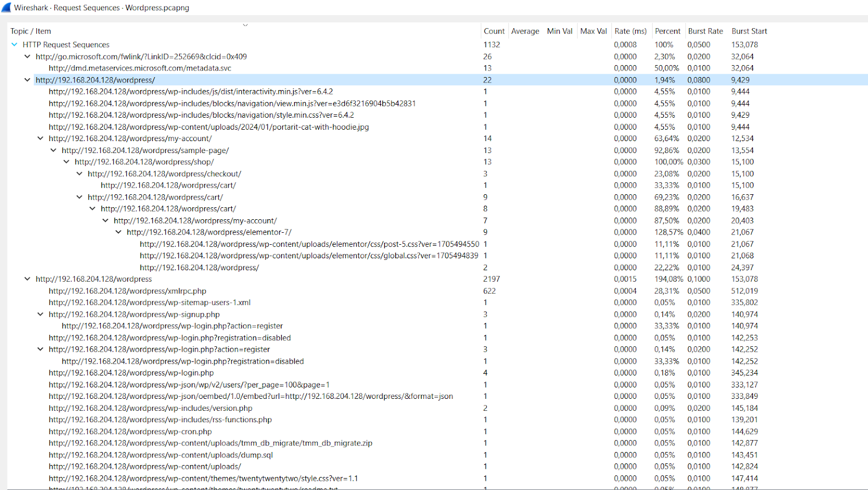This screenshot has height=490, width=868.
Task: Click burst start value 345,234
Action: tap(745, 373)
